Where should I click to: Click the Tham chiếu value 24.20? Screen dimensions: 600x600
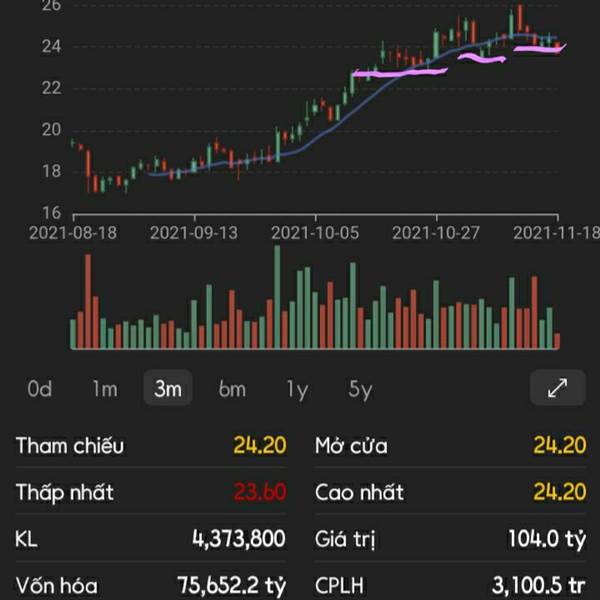pyautogui.click(x=260, y=445)
